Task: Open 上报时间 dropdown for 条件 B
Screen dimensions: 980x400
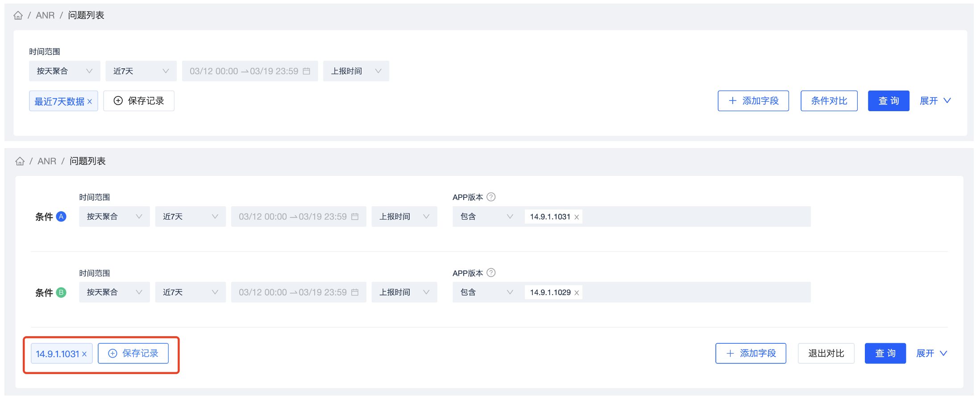Action: click(404, 292)
